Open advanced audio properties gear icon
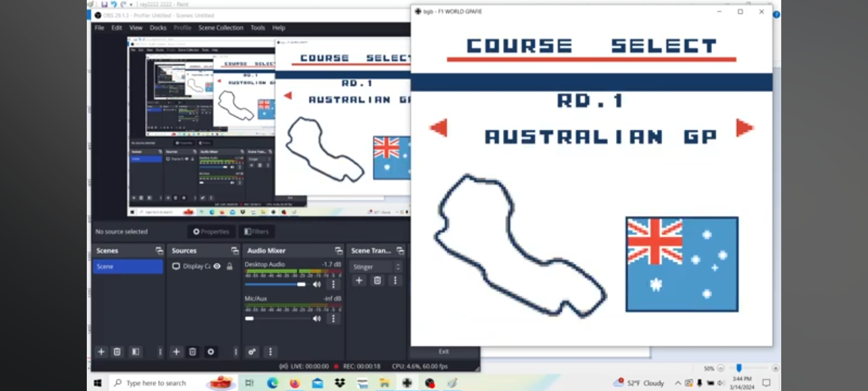Image resolution: width=868 pixels, height=391 pixels. pos(252,352)
